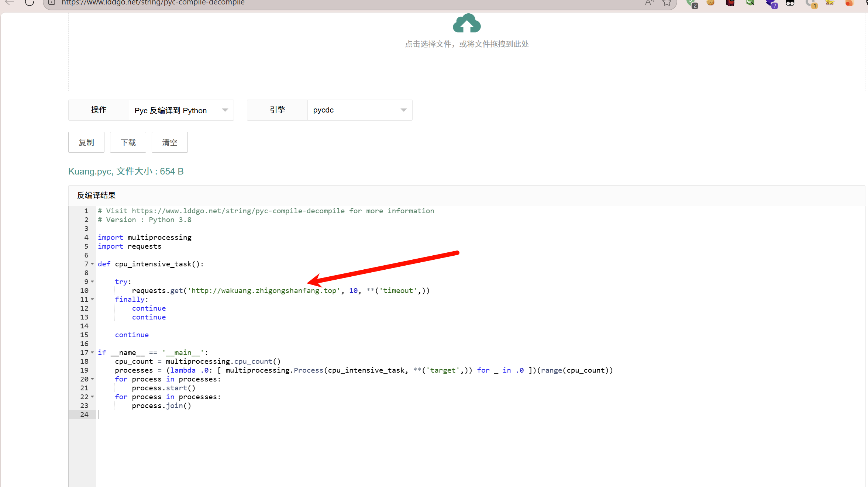The image size is (868, 487).
Task: Collapse the try block at line 9
Action: (92, 282)
